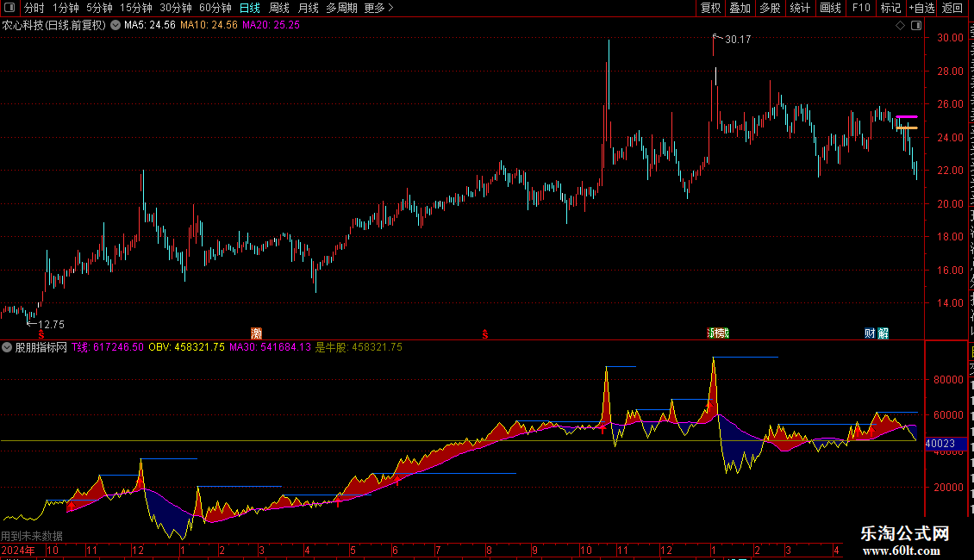
Task: Click the 财 financial report marker
Action: 870,333
